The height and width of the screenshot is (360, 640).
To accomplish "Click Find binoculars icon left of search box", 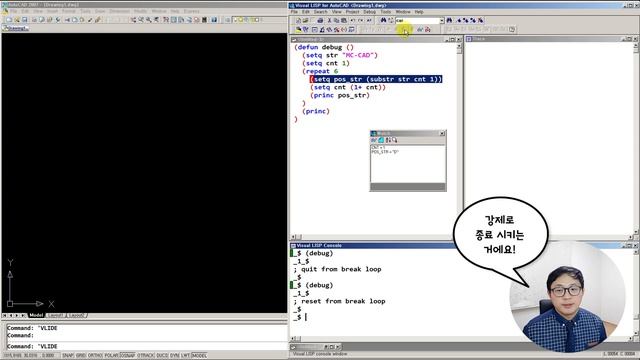I will point(383,20).
